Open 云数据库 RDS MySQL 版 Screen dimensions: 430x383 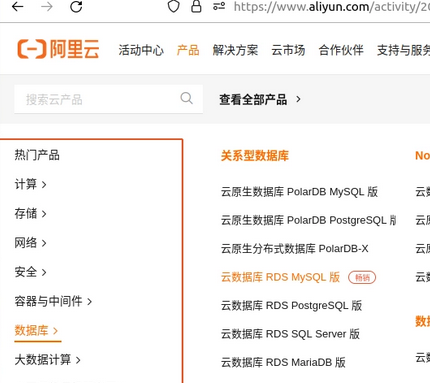coord(280,277)
